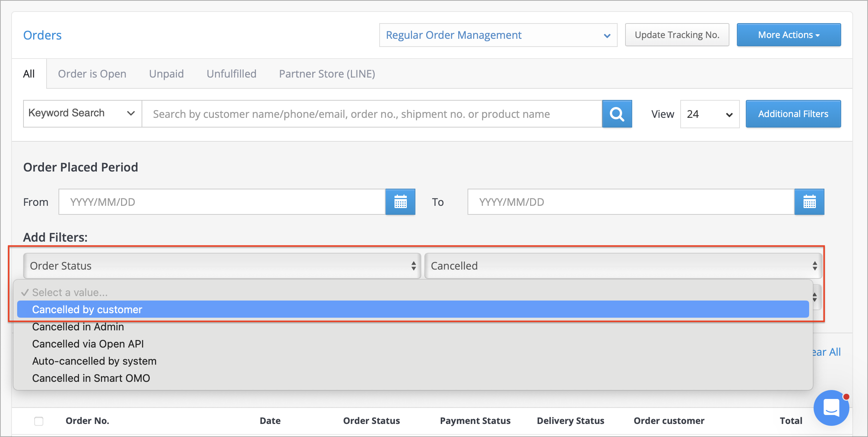The image size is (868, 437).
Task: Click the Date column header
Action: 270,421
